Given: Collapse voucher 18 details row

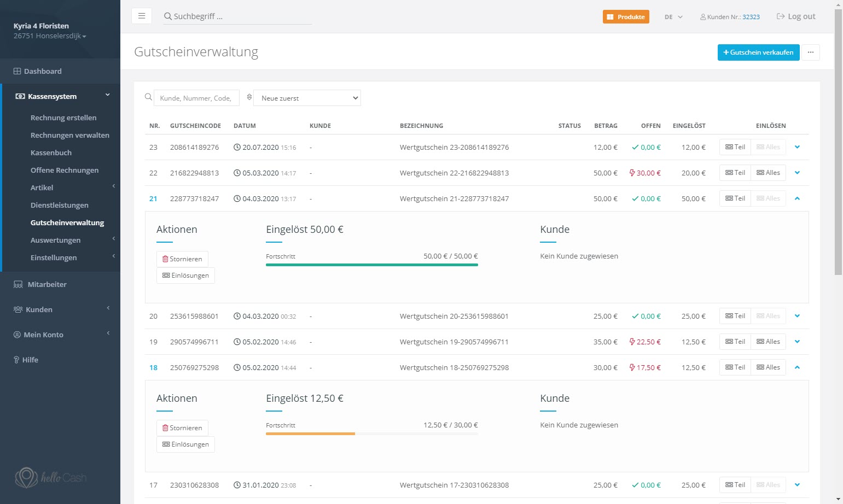Looking at the screenshot, I should (x=797, y=367).
